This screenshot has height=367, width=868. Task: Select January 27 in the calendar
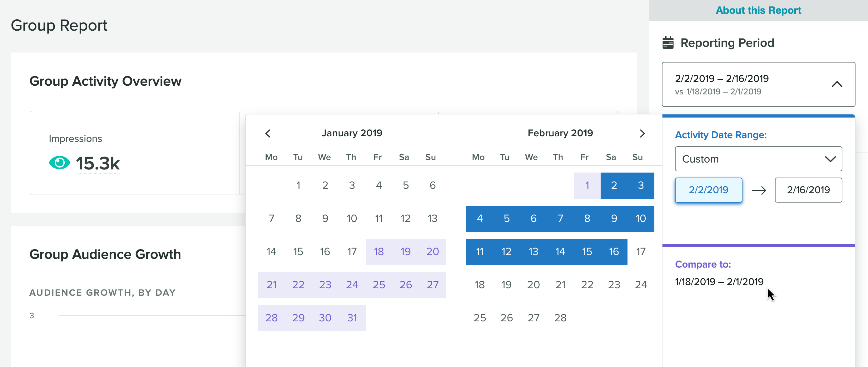click(x=433, y=285)
